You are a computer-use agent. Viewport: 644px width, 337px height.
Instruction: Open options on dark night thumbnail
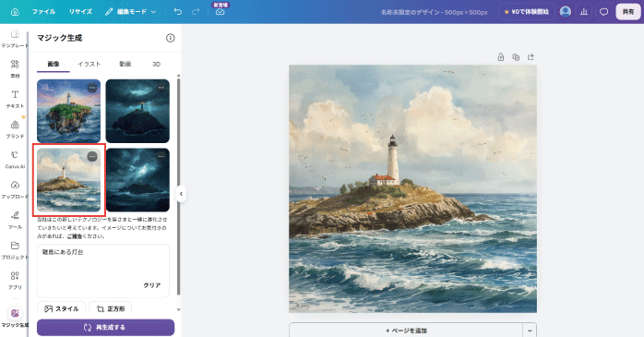coord(161,88)
